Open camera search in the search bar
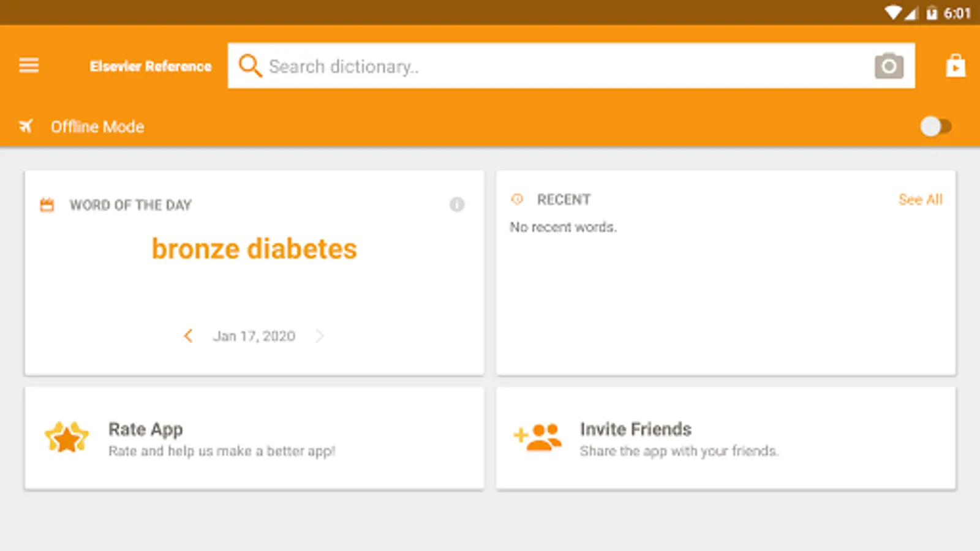This screenshot has width=980, height=551. tap(889, 66)
